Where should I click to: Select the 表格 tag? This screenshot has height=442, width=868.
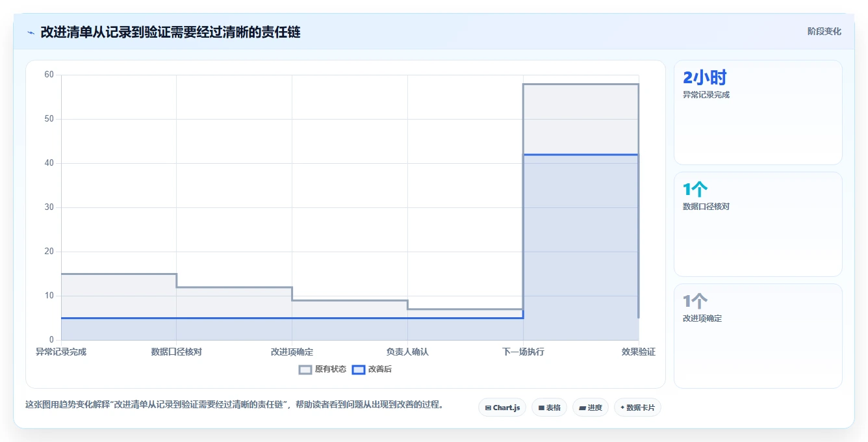click(549, 408)
